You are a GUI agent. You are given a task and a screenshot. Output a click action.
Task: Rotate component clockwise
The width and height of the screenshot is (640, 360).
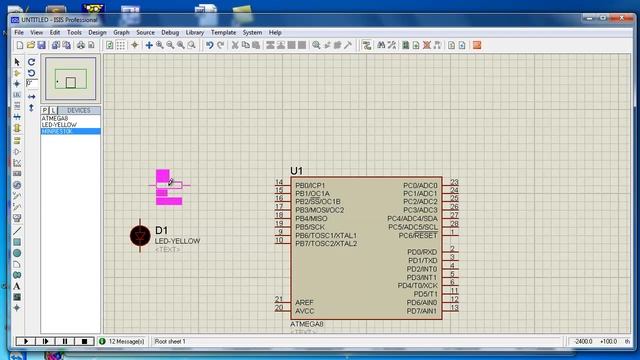pos(31,62)
